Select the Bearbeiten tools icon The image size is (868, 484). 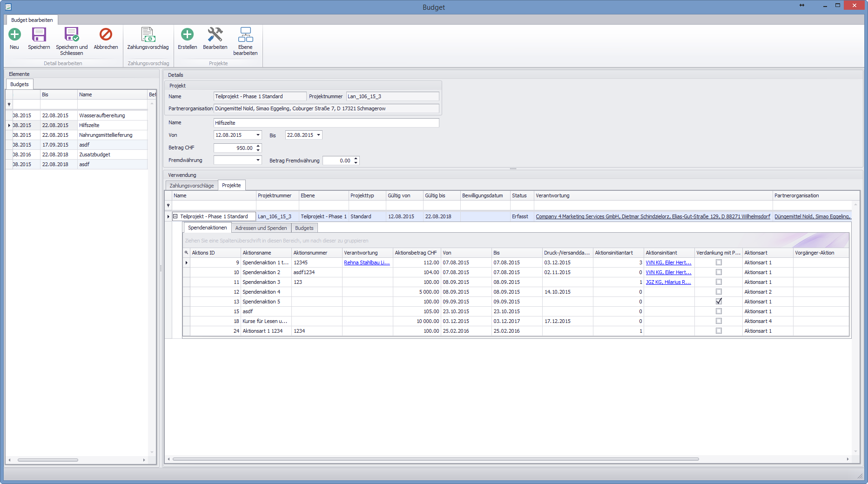point(215,35)
